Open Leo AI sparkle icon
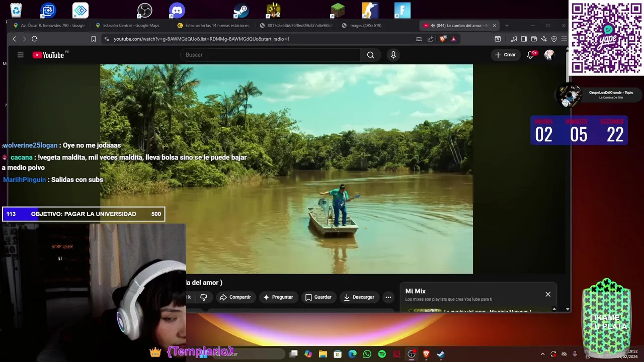The width and height of the screenshot is (644, 362). pyautogui.click(x=544, y=39)
